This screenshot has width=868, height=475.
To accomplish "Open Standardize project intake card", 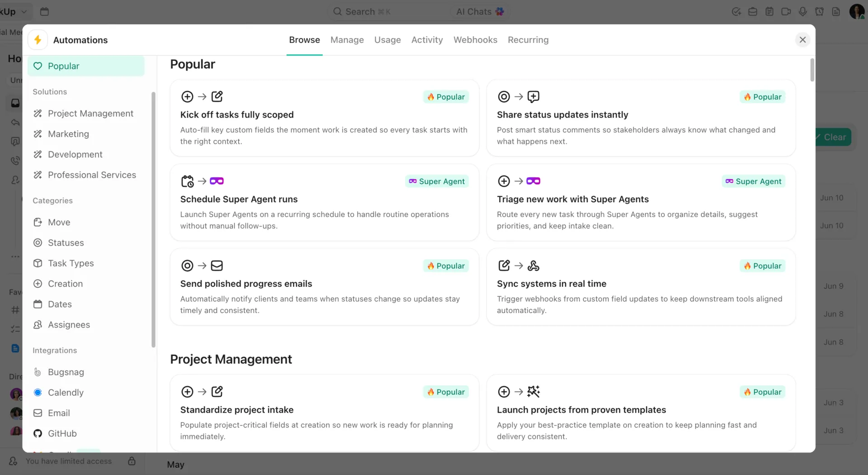I will (324, 413).
